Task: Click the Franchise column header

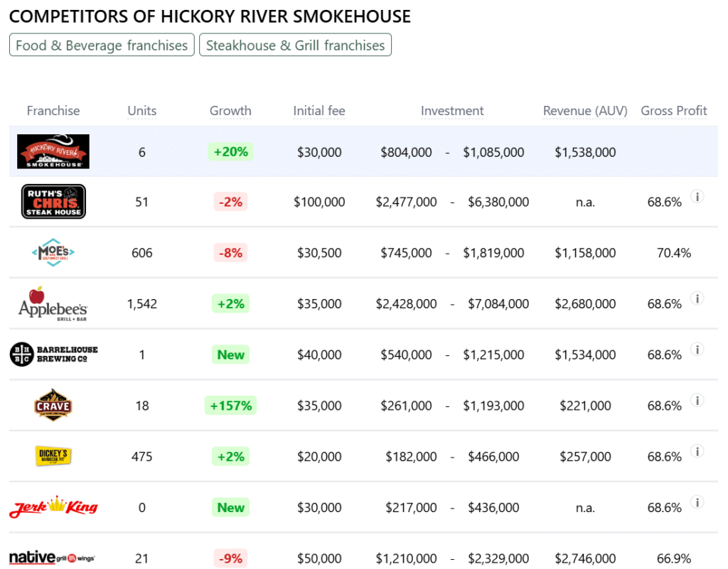Action: pyautogui.click(x=53, y=111)
